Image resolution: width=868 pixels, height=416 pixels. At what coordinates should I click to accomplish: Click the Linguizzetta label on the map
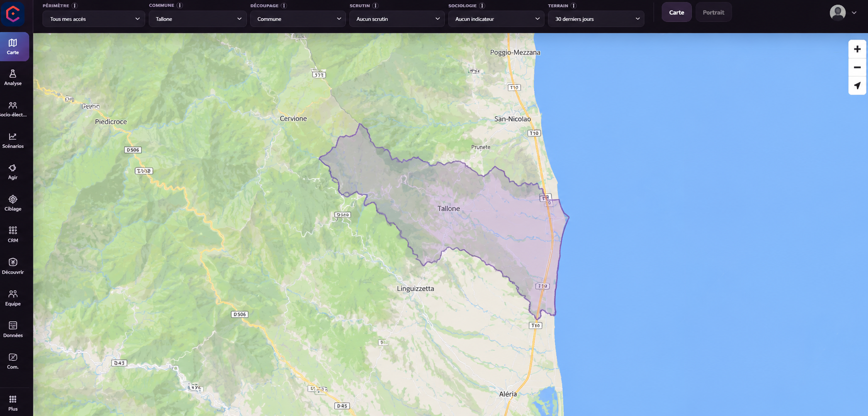point(415,289)
